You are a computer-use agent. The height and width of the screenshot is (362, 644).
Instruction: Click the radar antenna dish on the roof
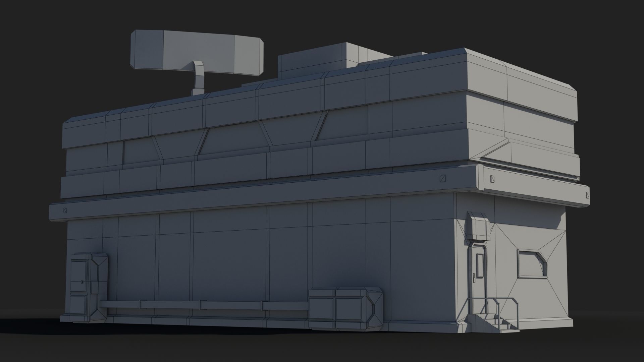coord(197,52)
